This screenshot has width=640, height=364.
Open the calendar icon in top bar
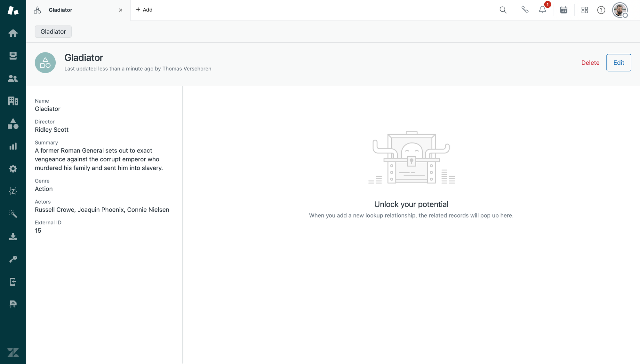(x=564, y=10)
